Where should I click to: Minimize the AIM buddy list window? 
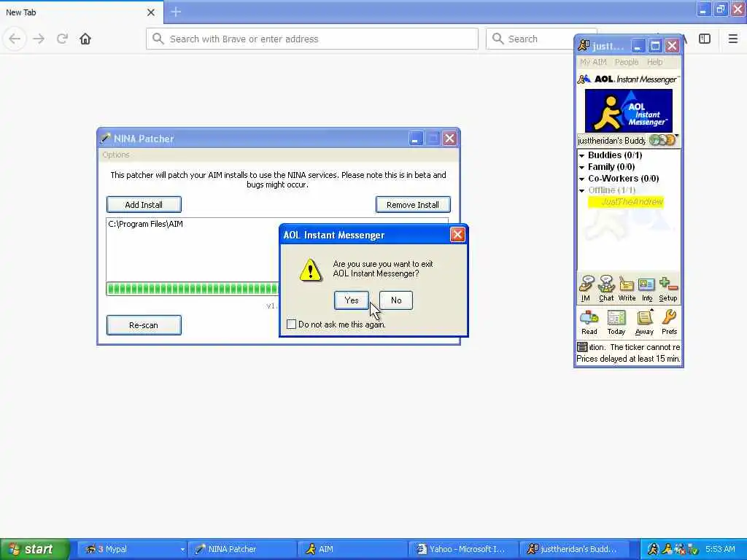[x=638, y=46]
